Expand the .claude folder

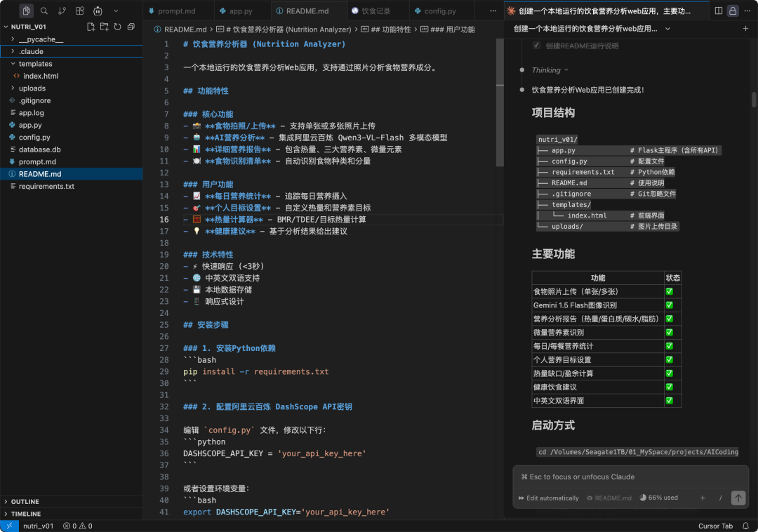coord(30,51)
